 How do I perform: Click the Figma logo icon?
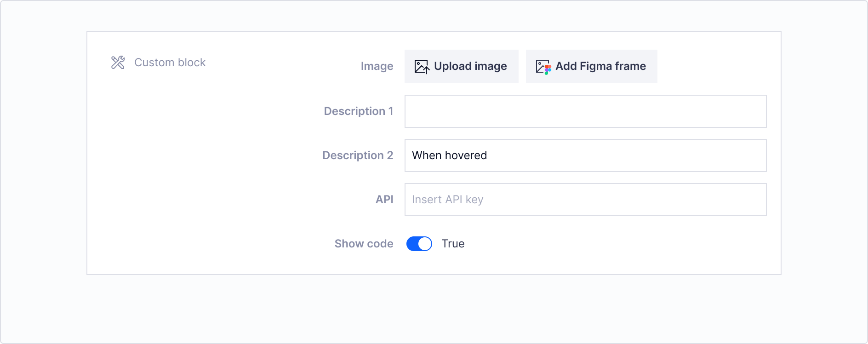click(547, 69)
